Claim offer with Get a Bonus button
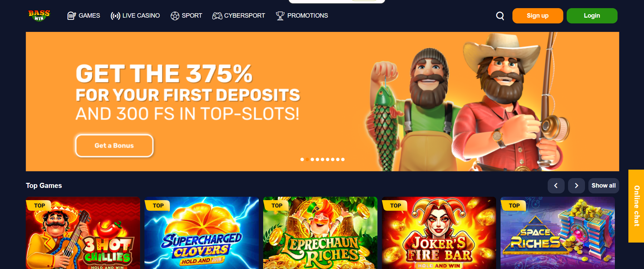 click(x=114, y=146)
